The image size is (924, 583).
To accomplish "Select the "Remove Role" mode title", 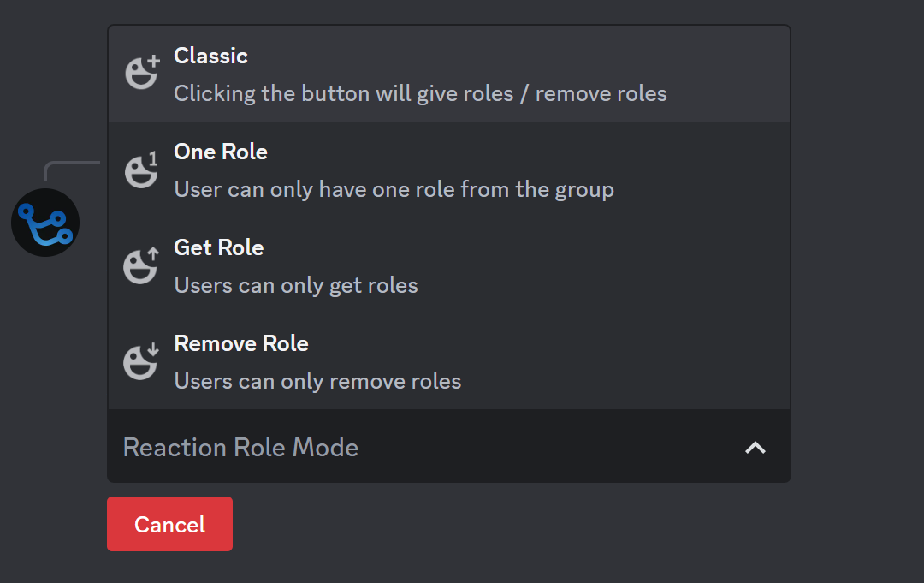I will click(x=241, y=343).
